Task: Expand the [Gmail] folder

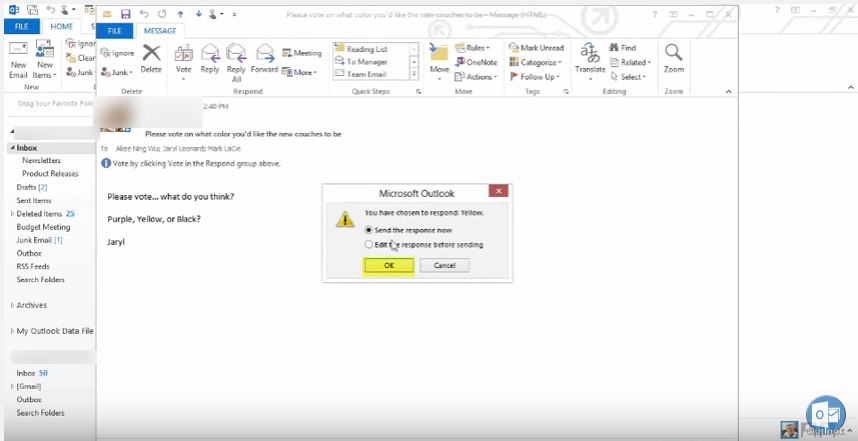Action: coord(12,386)
